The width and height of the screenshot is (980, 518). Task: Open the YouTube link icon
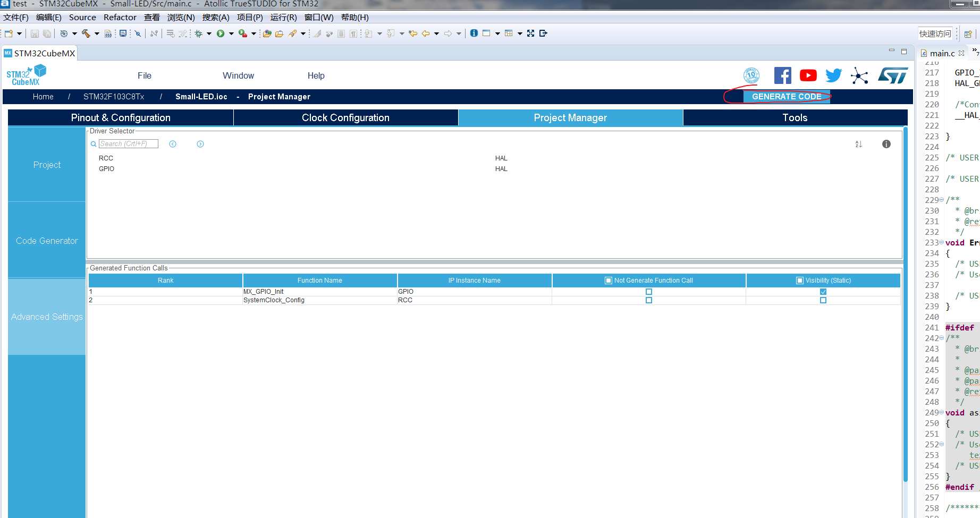[808, 75]
